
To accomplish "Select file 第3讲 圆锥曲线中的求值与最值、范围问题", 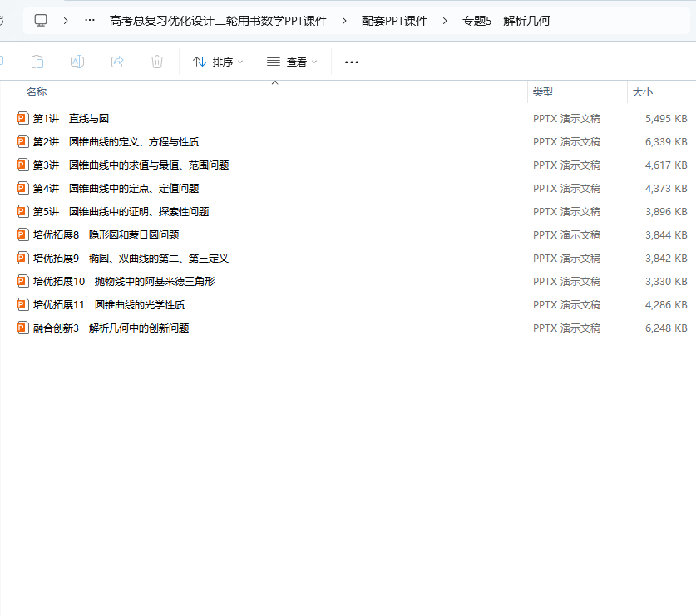I will pos(131,165).
